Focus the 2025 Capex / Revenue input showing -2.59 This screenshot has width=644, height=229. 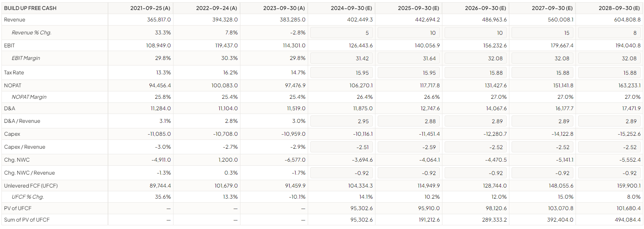click(x=408, y=147)
